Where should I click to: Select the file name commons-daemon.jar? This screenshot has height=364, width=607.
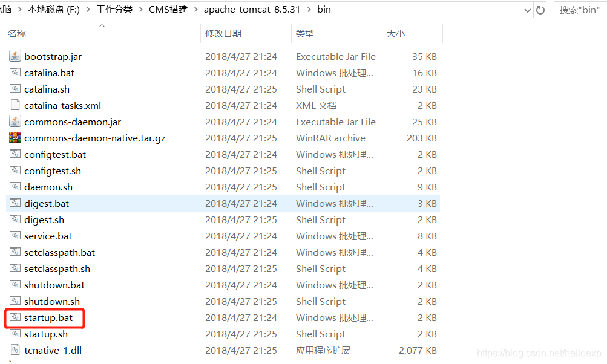tap(73, 122)
